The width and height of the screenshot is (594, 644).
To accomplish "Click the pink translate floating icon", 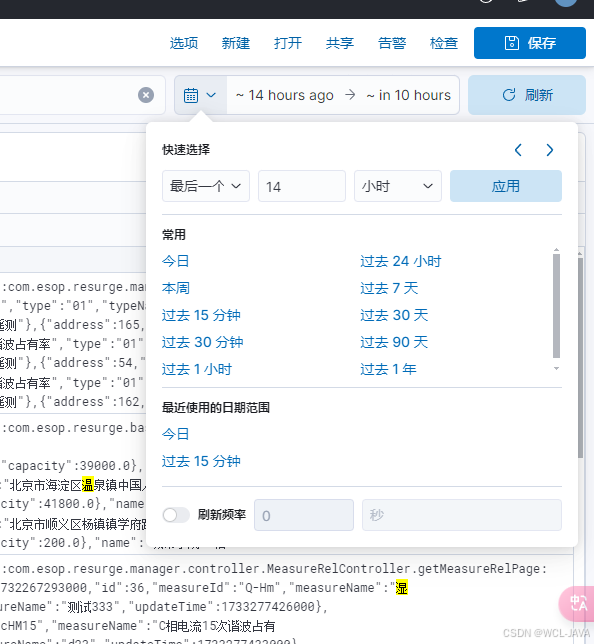I will coord(577,604).
